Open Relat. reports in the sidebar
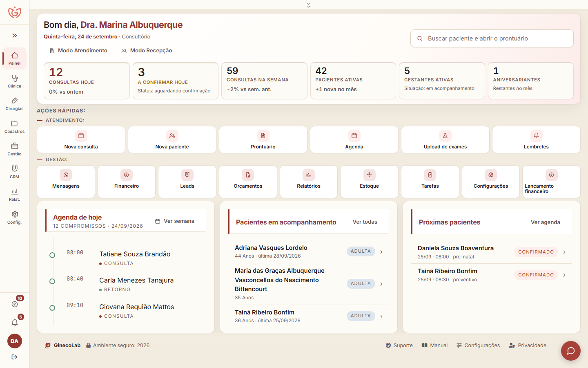588x368 pixels. click(x=14, y=195)
